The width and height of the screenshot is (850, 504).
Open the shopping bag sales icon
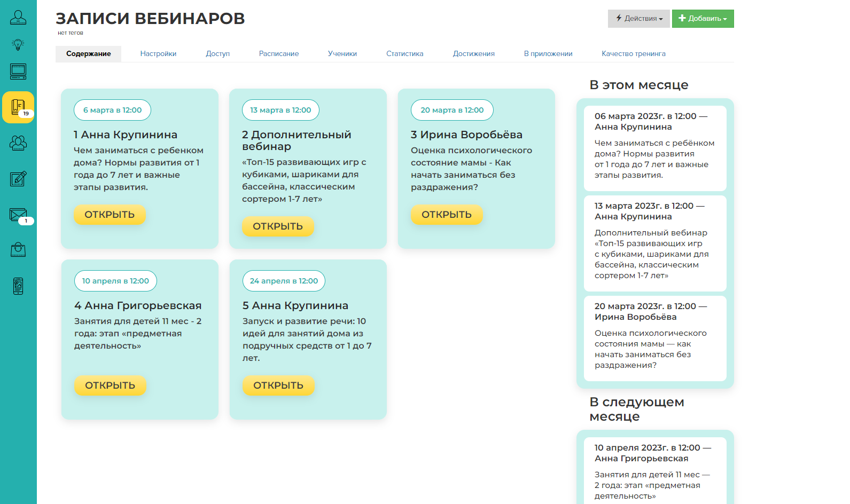[18, 250]
